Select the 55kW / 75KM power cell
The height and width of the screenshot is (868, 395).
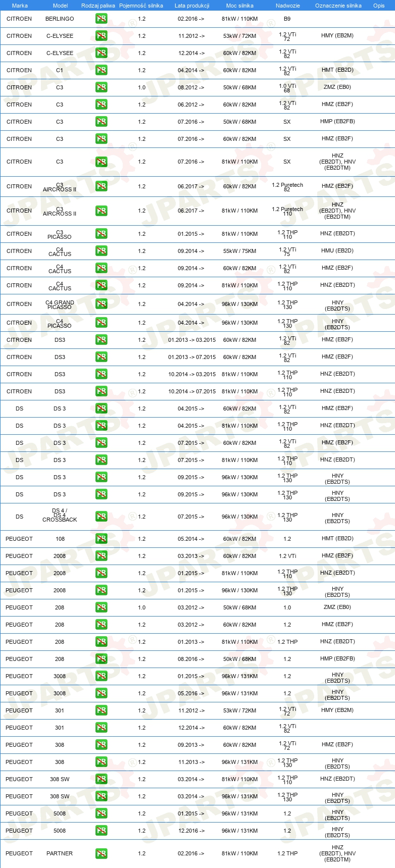point(240,251)
